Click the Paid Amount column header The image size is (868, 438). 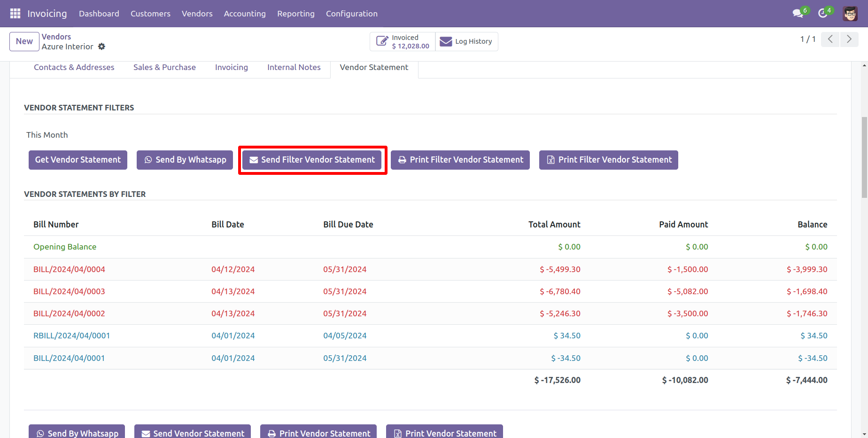coord(683,225)
